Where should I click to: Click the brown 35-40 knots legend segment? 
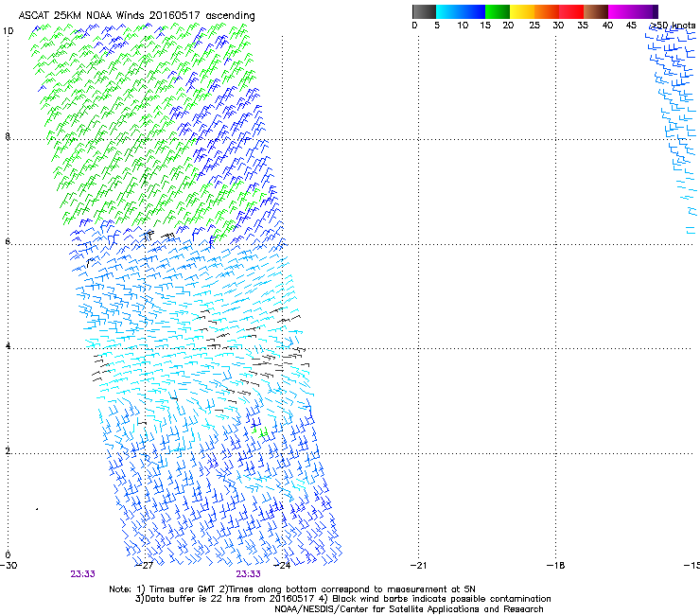[x=596, y=11]
